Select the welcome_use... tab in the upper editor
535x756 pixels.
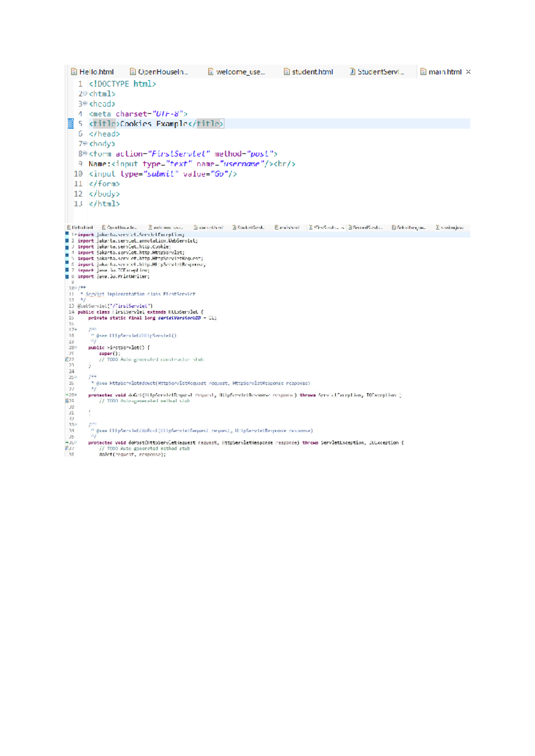[236, 72]
